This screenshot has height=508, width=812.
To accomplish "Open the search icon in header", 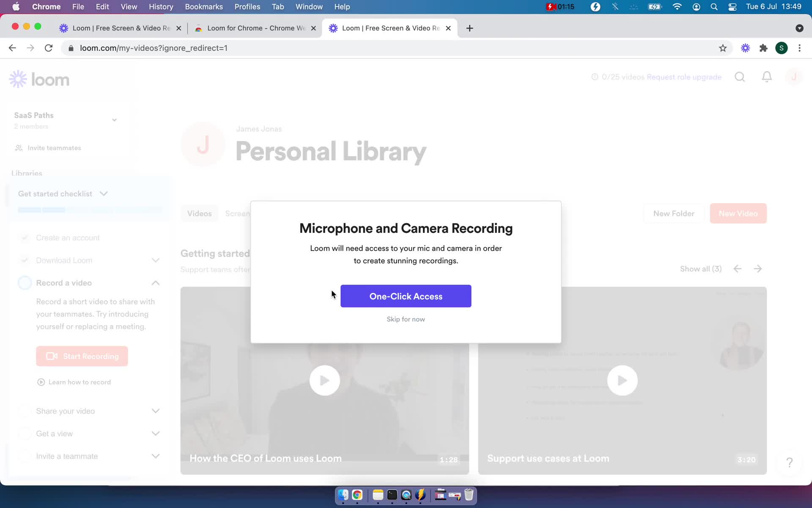I will click(x=739, y=77).
